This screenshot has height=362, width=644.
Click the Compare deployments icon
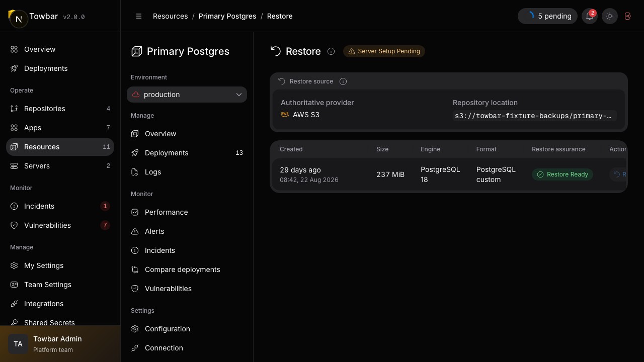[135, 269]
